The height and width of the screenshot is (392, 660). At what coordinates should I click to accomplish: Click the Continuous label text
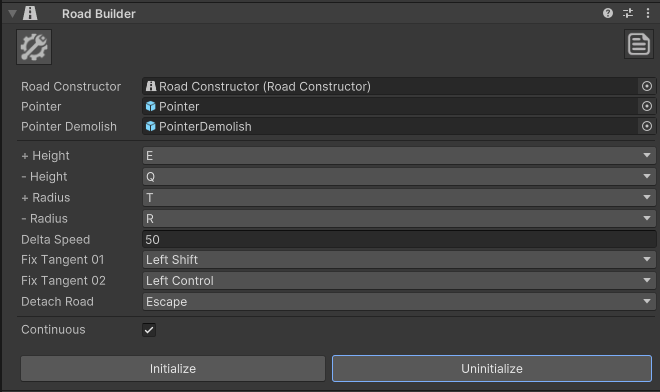pos(53,330)
